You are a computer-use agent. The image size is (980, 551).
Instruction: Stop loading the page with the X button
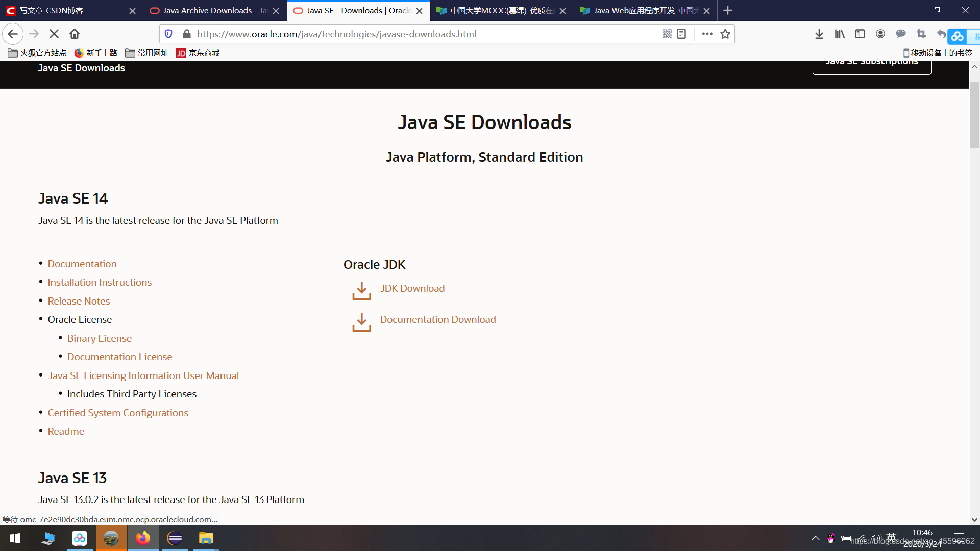54,34
